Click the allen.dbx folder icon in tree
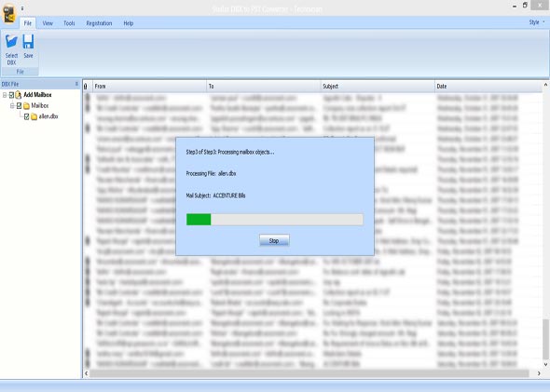The image size is (550, 392). point(34,116)
